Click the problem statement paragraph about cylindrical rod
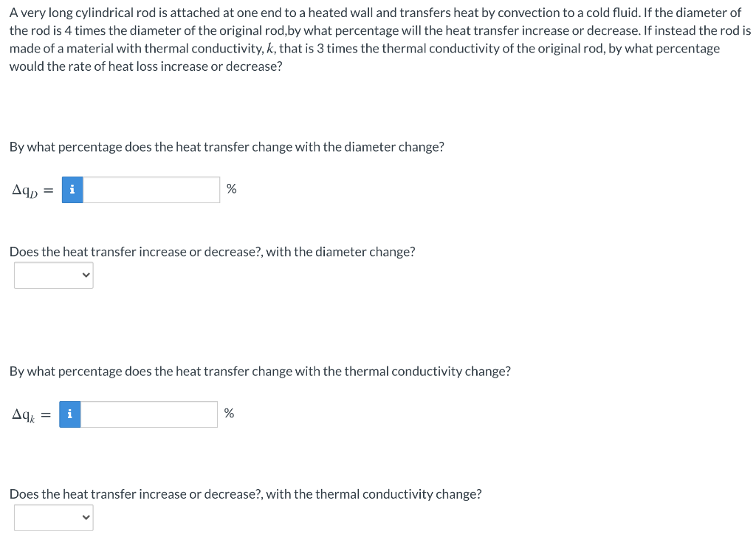 click(380, 40)
